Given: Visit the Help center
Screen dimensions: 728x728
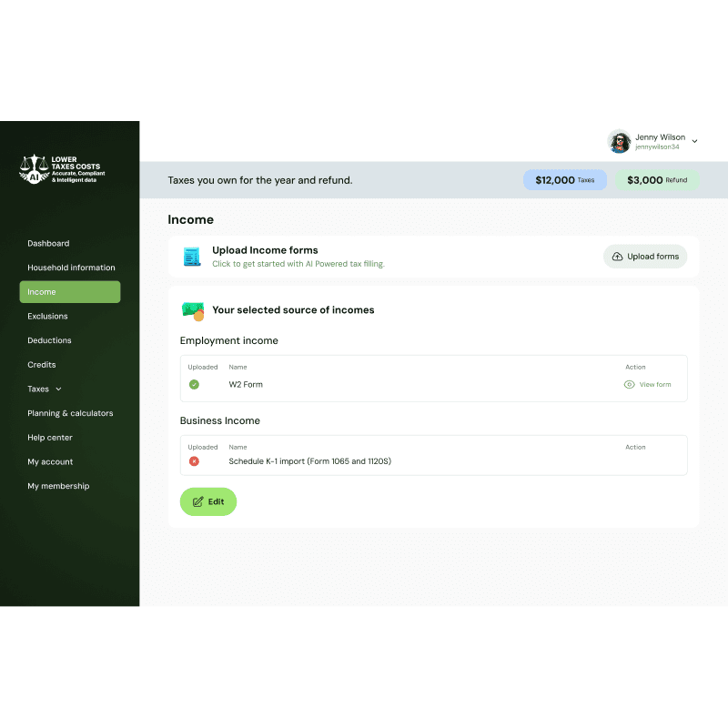Looking at the screenshot, I should 50,438.
